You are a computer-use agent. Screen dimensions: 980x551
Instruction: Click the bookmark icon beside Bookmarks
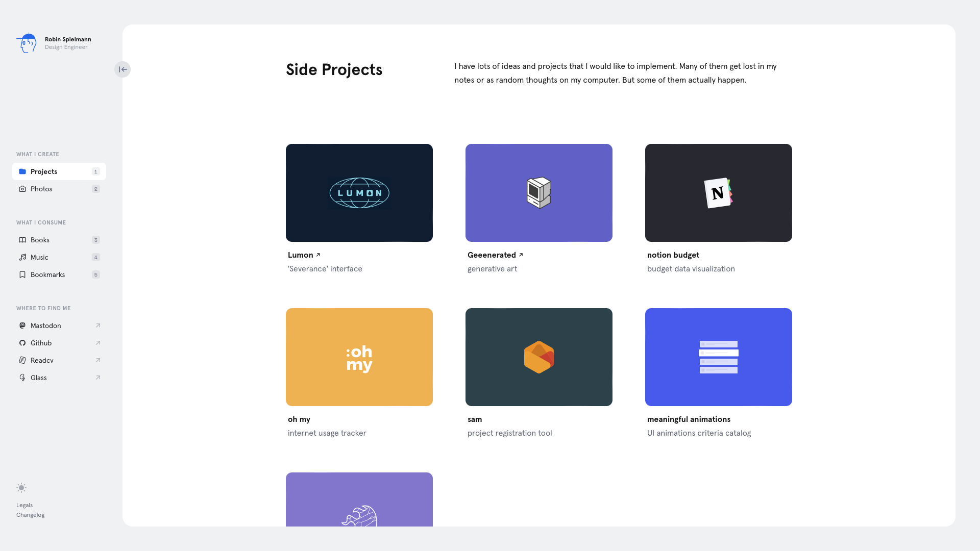(x=22, y=274)
